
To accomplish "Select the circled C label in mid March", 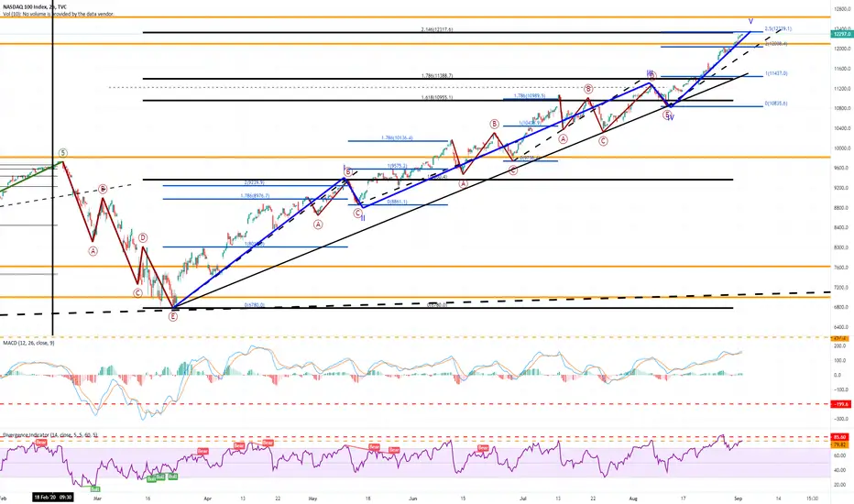I will [x=137, y=293].
